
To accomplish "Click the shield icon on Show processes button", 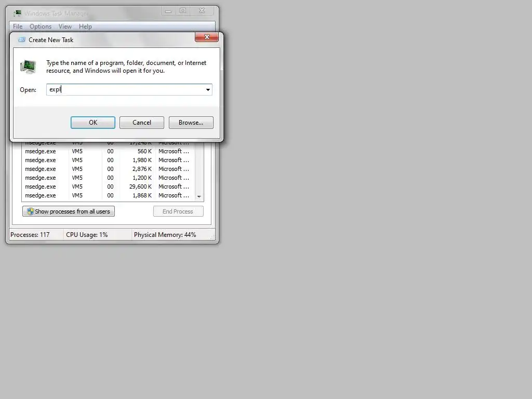I will 31,211.
